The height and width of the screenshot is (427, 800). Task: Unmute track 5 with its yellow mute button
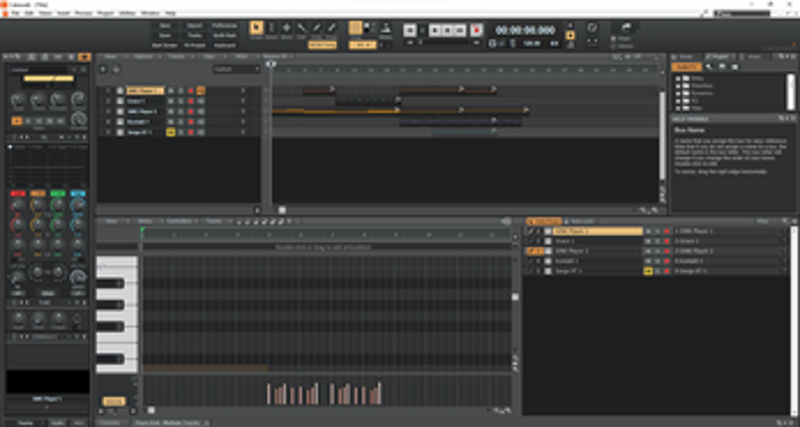pyautogui.click(x=171, y=132)
